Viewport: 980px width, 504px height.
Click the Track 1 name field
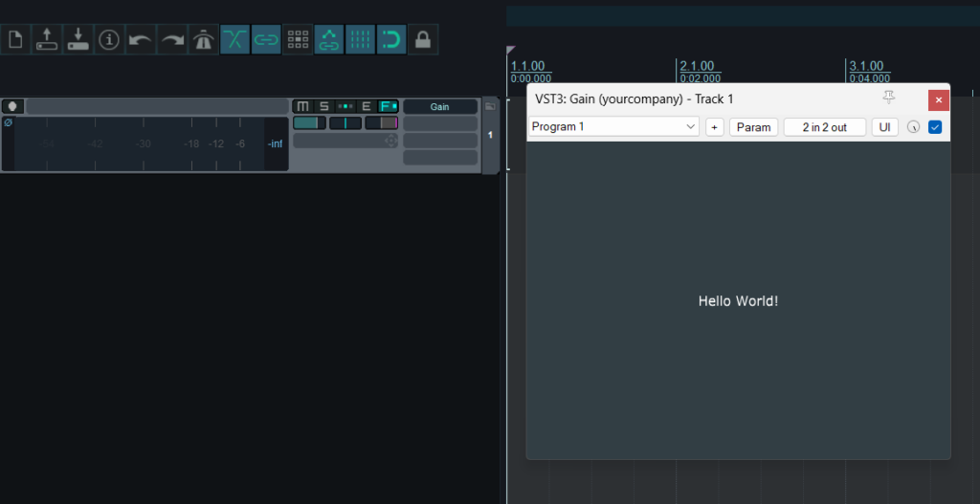(157, 106)
